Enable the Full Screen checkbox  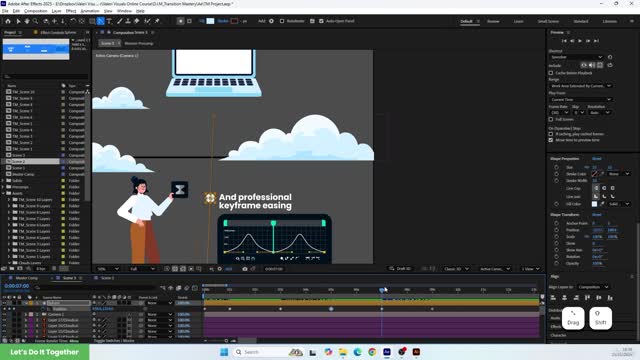551,120
